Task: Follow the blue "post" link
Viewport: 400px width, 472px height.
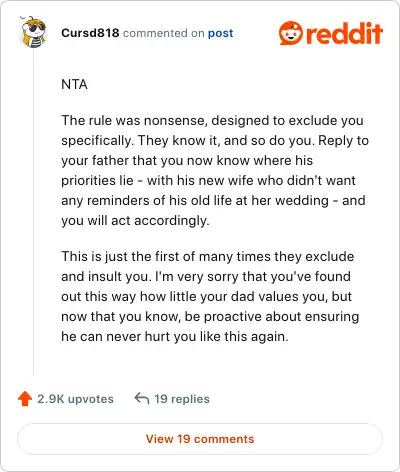Action: tap(220, 33)
